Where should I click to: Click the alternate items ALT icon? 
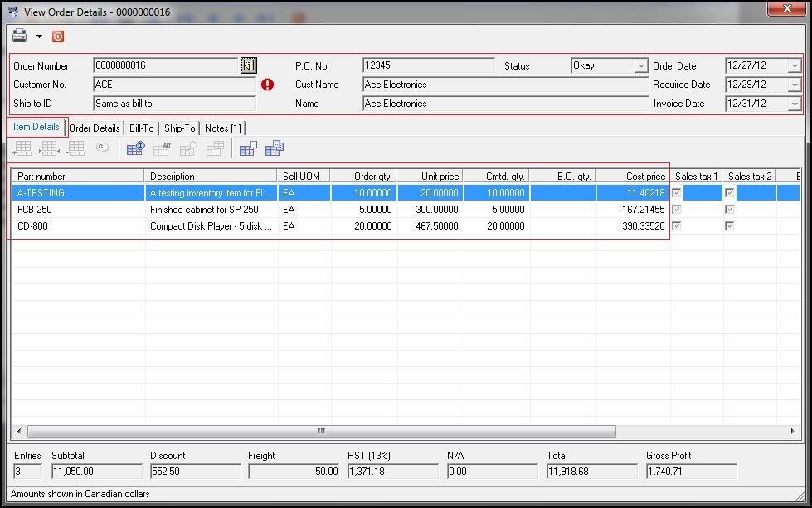[162, 149]
